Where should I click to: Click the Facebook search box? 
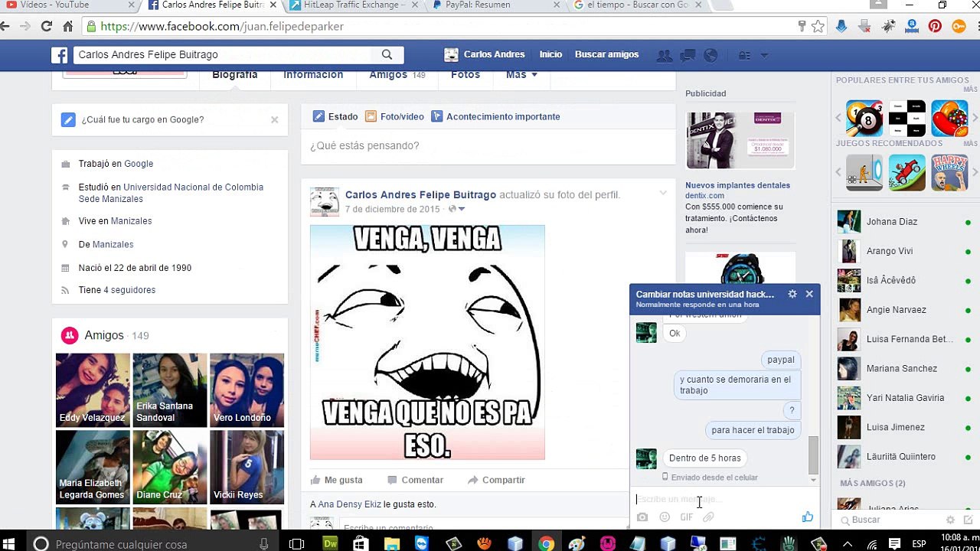[x=223, y=55]
